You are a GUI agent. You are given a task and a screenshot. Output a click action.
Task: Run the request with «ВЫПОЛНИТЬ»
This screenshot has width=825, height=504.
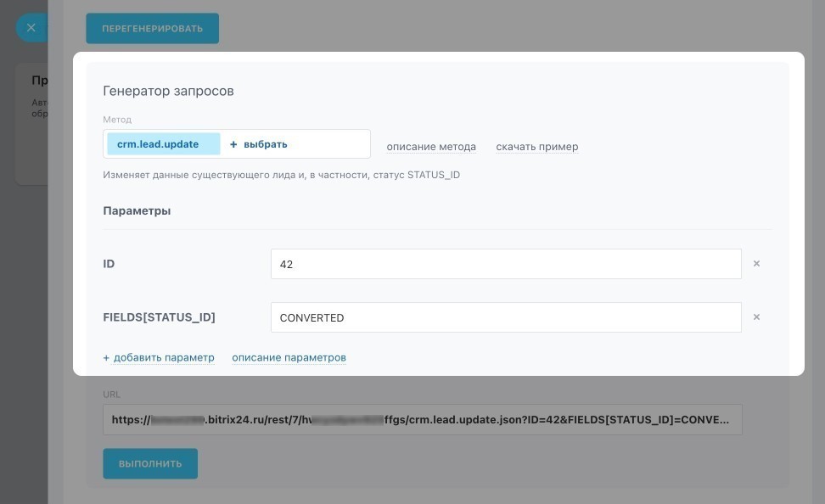coord(150,464)
